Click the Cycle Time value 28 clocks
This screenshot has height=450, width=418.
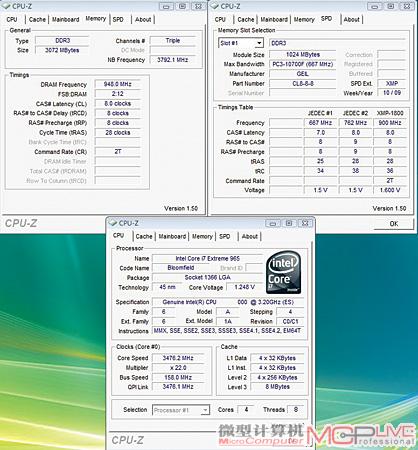pyautogui.click(x=118, y=132)
